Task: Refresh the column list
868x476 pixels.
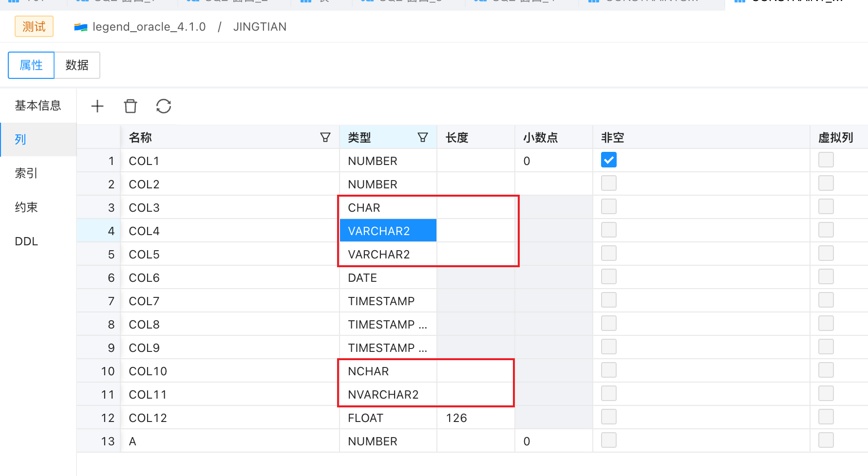Action: (x=163, y=106)
